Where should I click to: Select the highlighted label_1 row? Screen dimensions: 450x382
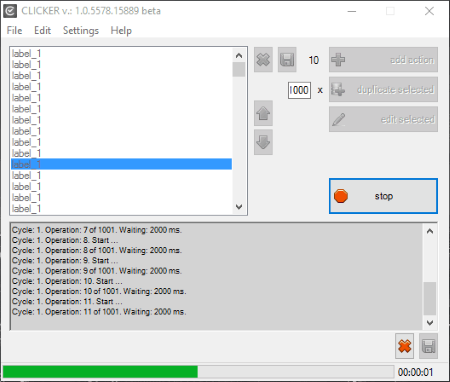coord(122,164)
